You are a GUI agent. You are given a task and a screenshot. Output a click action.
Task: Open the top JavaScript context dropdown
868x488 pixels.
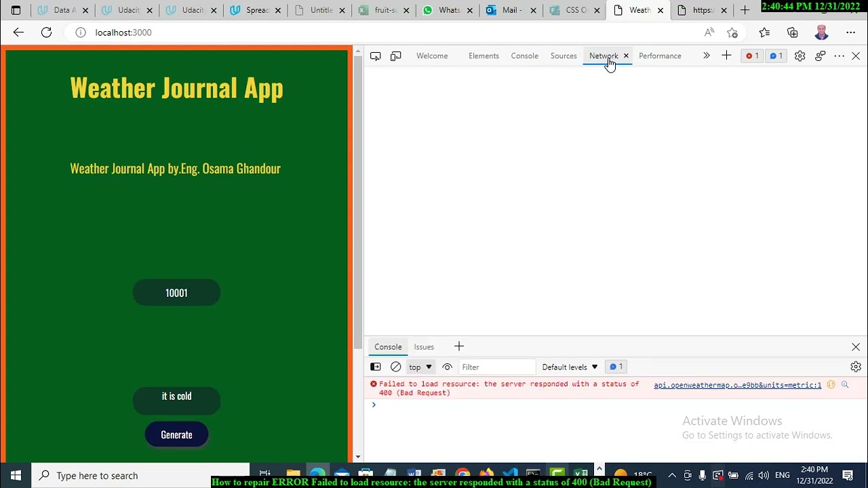[x=420, y=367]
